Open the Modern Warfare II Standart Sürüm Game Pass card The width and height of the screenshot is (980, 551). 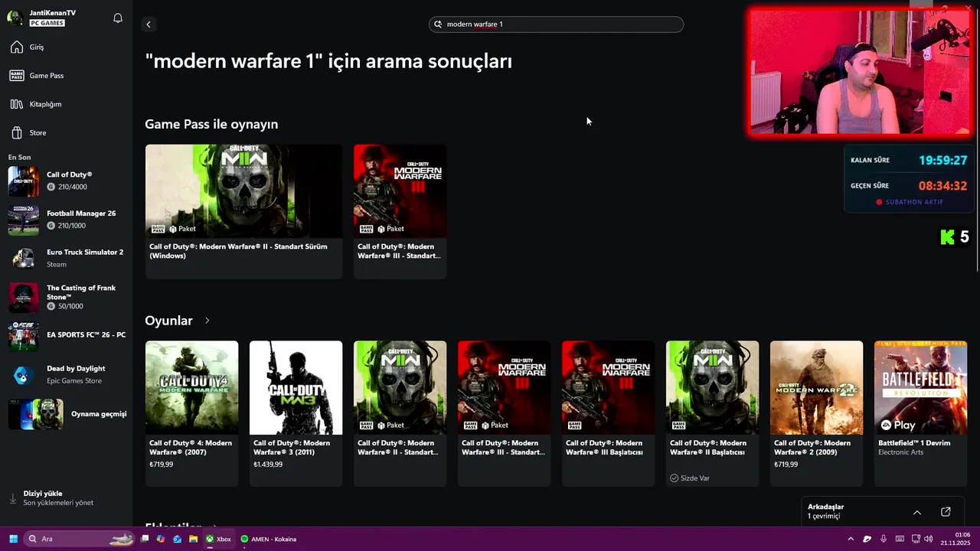coord(243,211)
